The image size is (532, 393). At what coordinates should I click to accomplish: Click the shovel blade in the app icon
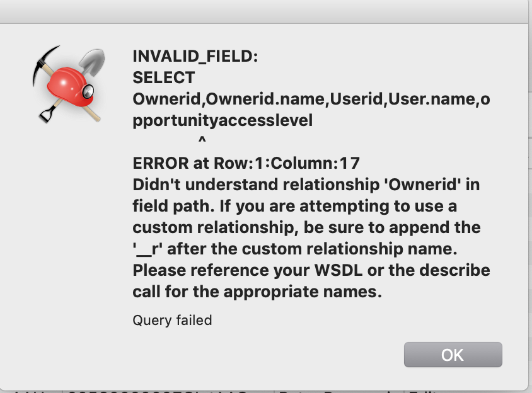pyautogui.click(x=96, y=62)
